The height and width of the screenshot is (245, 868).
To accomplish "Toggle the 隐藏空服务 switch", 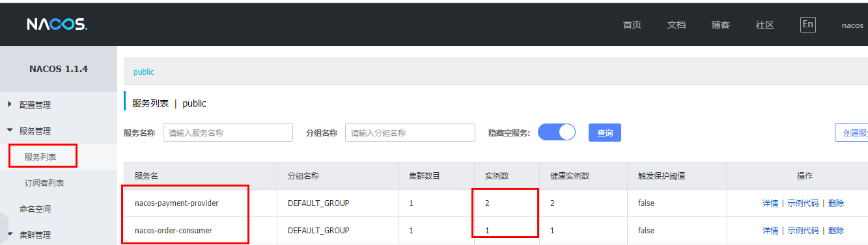I will (x=557, y=133).
